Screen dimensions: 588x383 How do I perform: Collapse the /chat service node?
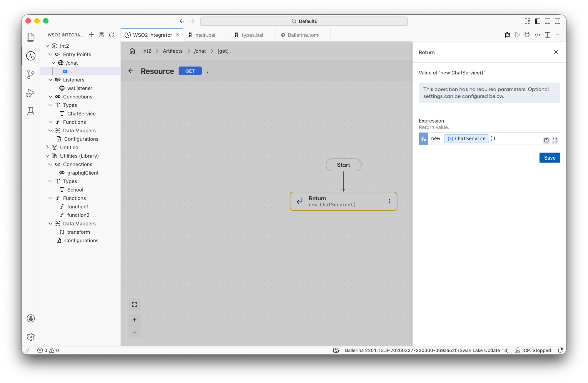pyautogui.click(x=54, y=63)
